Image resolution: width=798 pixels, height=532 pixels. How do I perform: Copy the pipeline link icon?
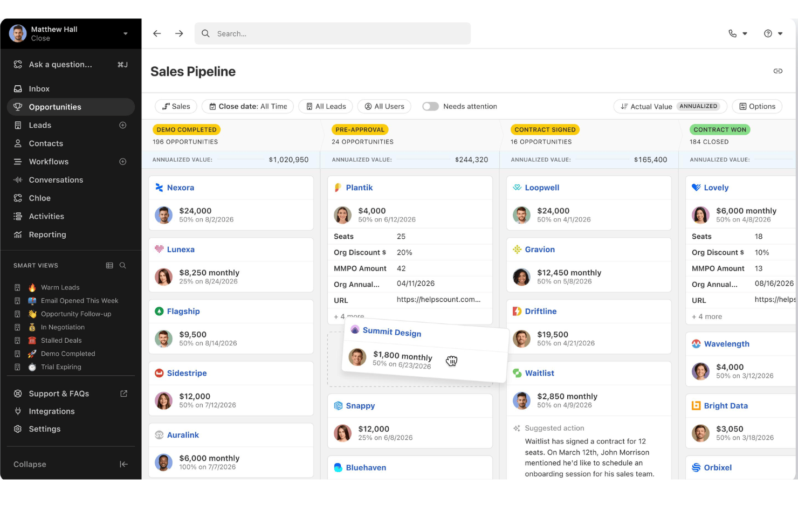pyautogui.click(x=778, y=71)
